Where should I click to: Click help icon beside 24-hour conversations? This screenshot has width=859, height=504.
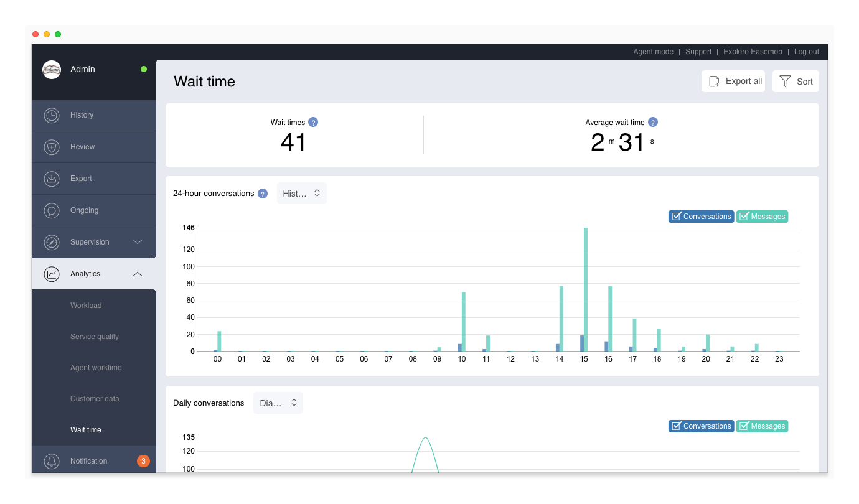pos(263,194)
